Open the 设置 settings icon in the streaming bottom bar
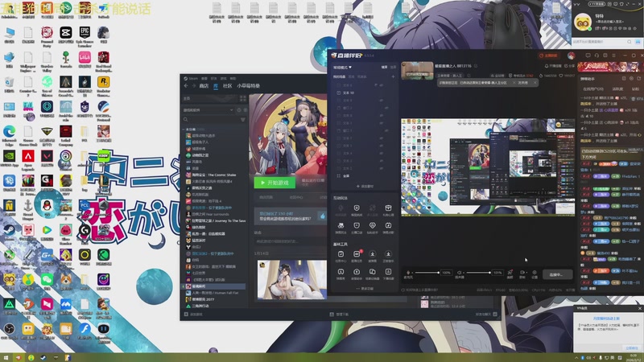Screen dimensions: 644x362 535,274
